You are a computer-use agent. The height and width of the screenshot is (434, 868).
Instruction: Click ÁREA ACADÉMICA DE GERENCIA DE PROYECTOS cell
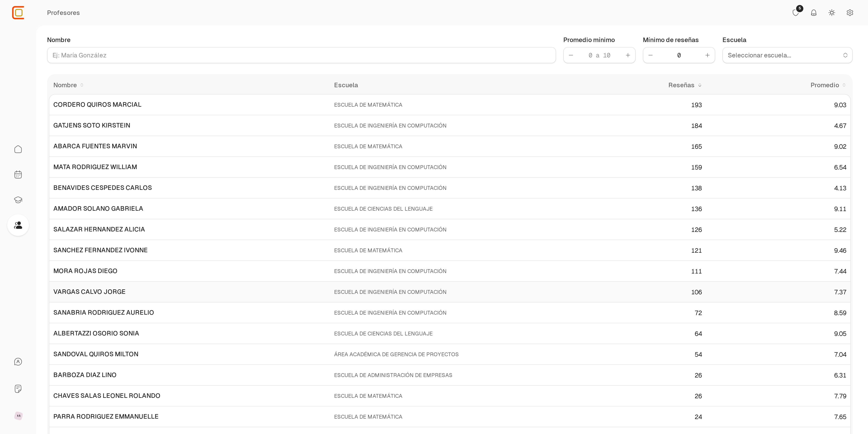click(396, 354)
